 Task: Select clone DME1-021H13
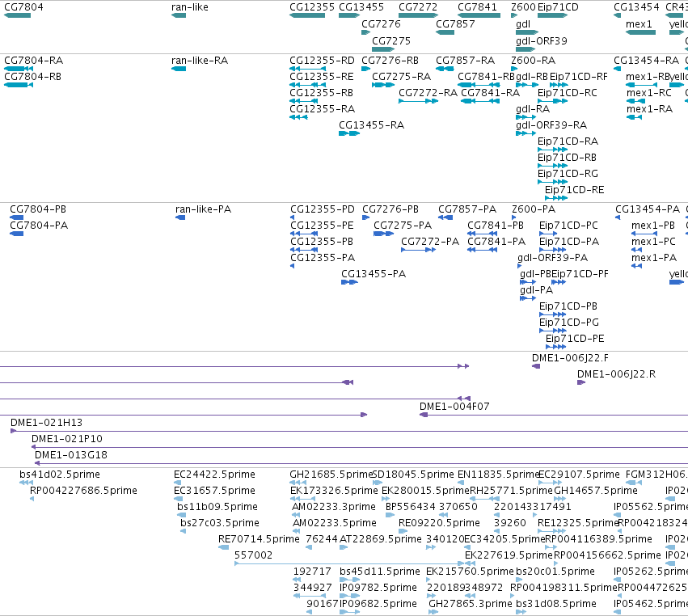click(46, 423)
